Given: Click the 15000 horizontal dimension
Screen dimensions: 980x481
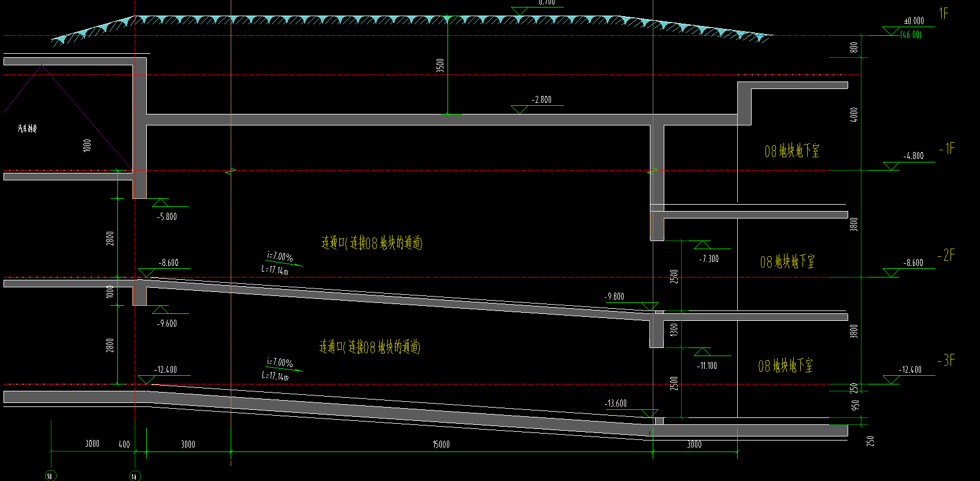Looking at the screenshot, I should 441,445.
